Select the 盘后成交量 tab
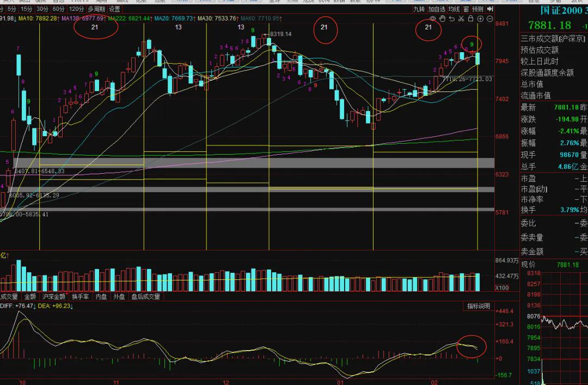 coord(146,296)
